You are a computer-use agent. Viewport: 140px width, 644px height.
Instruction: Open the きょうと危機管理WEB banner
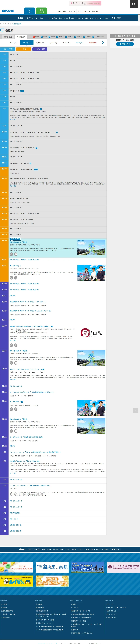(123, 567)
